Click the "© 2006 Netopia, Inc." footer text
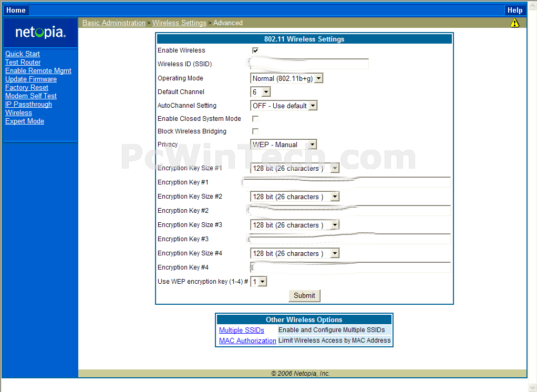The height and width of the screenshot is (392, 537). pyautogui.click(x=301, y=374)
